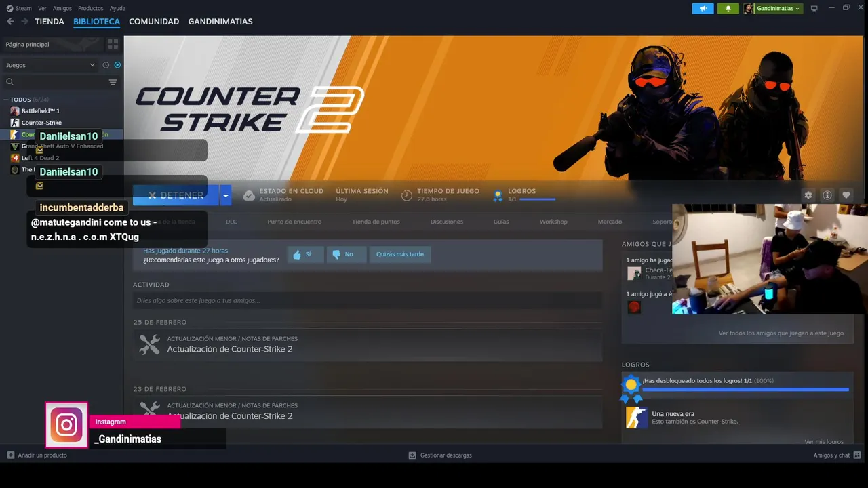The width and height of the screenshot is (868, 488).
Task: Click the cloud status checkmark icon
Action: (x=249, y=195)
